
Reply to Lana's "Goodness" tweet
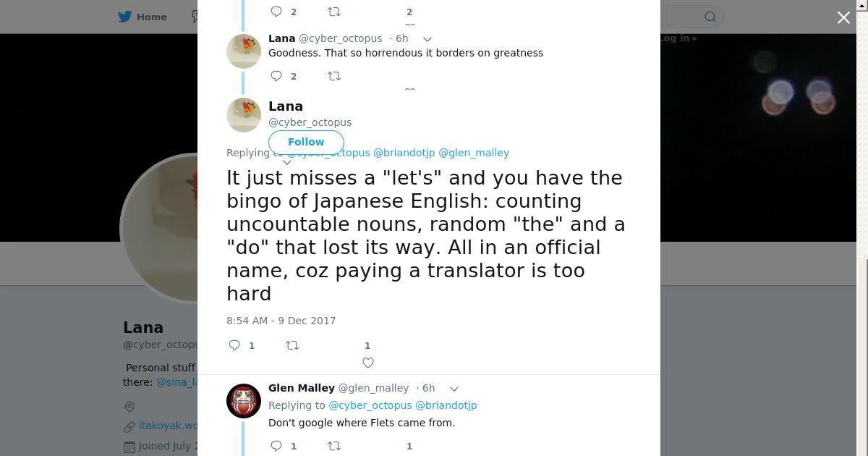point(276,76)
